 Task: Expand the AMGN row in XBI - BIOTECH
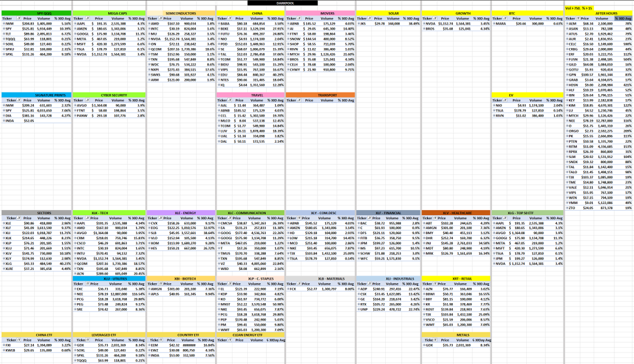coord(149,289)
